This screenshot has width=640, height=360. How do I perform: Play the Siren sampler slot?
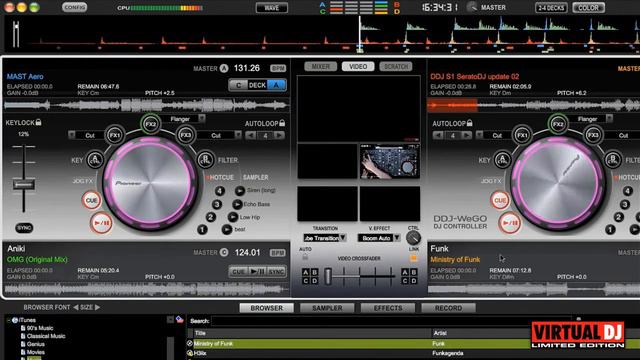click(240, 190)
